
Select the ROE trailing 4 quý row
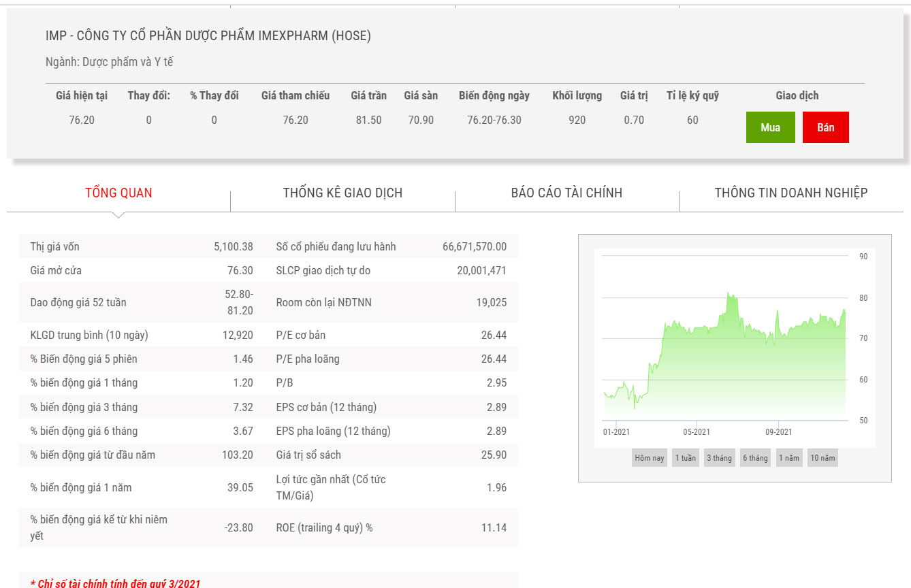coord(391,527)
